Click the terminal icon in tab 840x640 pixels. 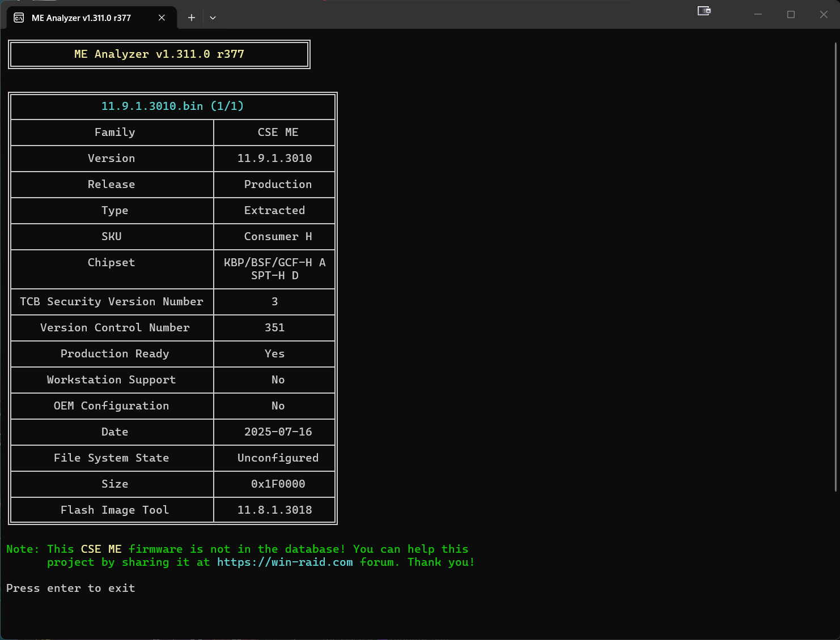pyautogui.click(x=19, y=18)
